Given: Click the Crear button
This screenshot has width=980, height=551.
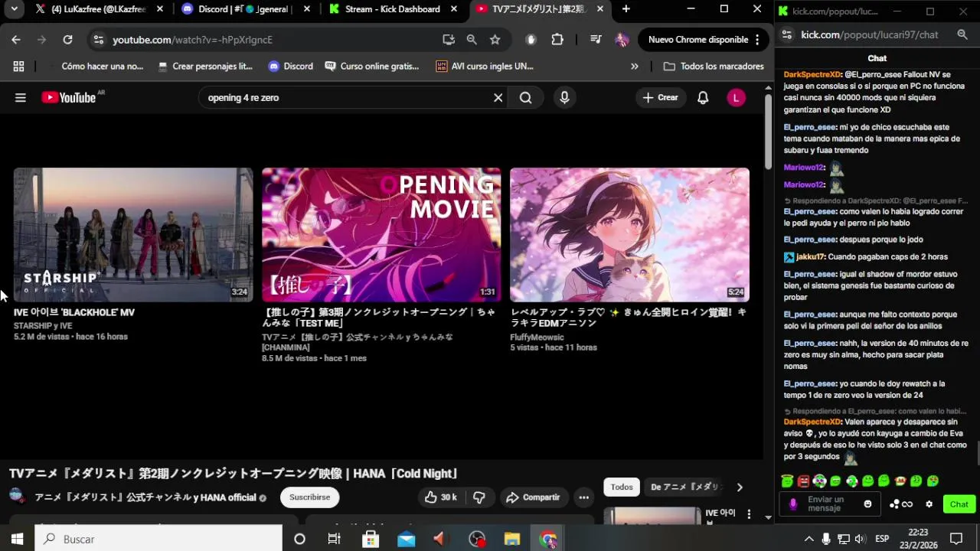Looking at the screenshot, I should point(660,97).
